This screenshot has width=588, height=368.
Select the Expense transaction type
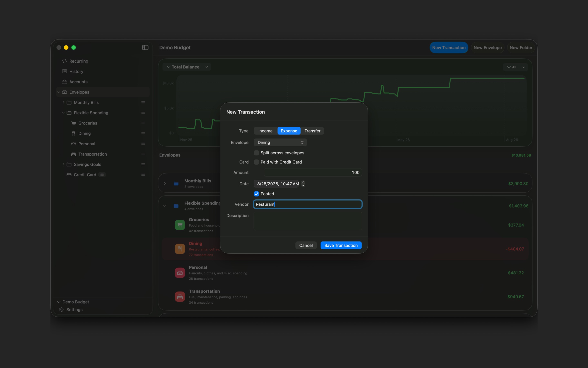(x=289, y=131)
